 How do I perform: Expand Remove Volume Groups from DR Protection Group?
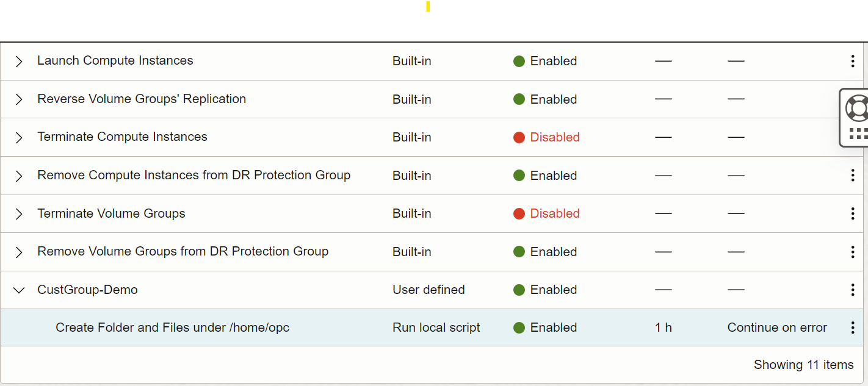pyautogui.click(x=18, y=251)
